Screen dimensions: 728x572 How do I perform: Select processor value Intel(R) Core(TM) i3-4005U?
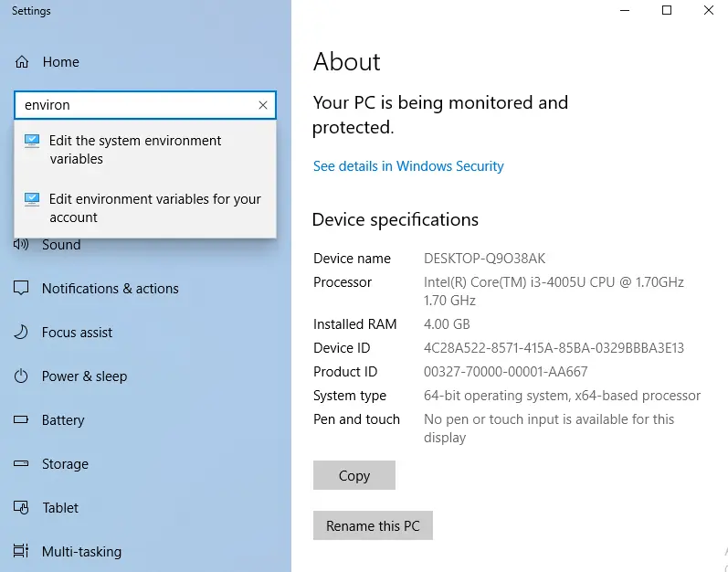(x=554, y=291)
